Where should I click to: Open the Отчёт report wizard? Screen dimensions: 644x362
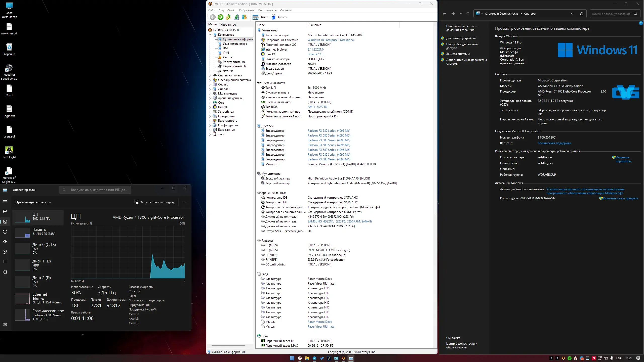point(260,17)
